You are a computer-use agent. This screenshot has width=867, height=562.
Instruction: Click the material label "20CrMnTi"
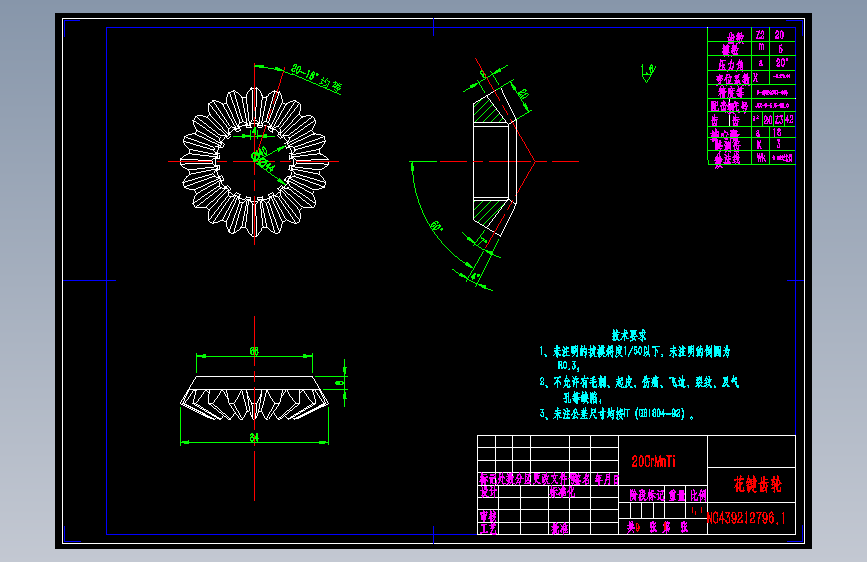654,461
